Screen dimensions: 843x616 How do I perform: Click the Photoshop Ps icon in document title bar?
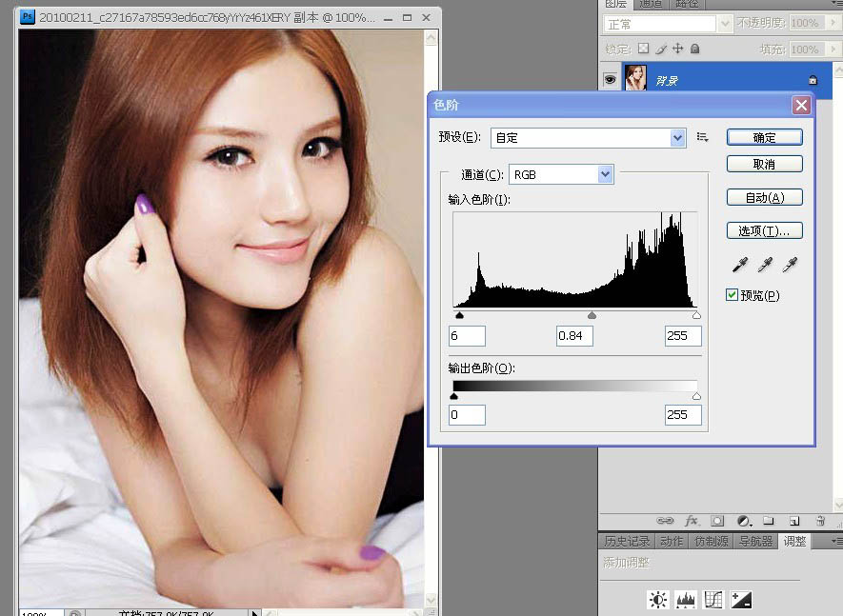pos(27,17)
